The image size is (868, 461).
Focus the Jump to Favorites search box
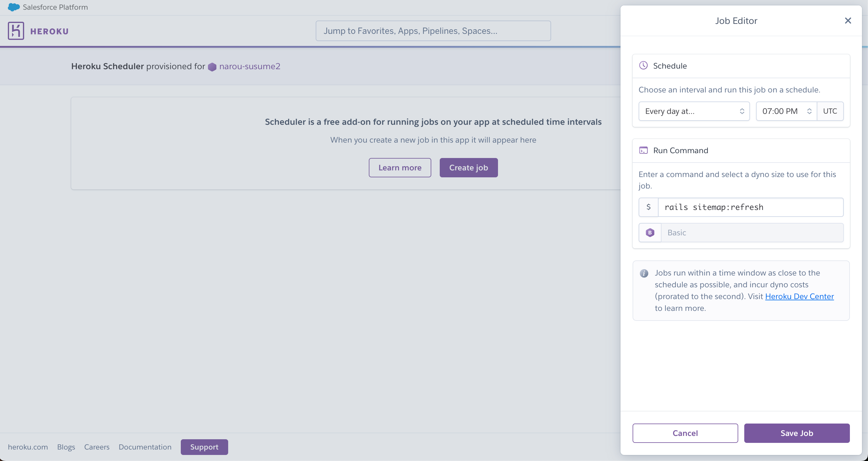pyautogui.click(x=433, y=31)
